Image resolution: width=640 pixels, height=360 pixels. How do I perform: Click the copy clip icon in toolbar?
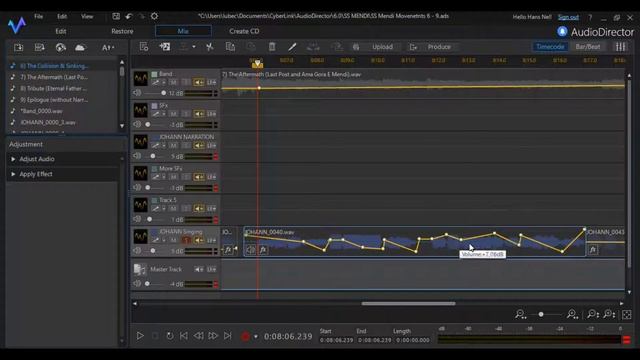(230, 47)
